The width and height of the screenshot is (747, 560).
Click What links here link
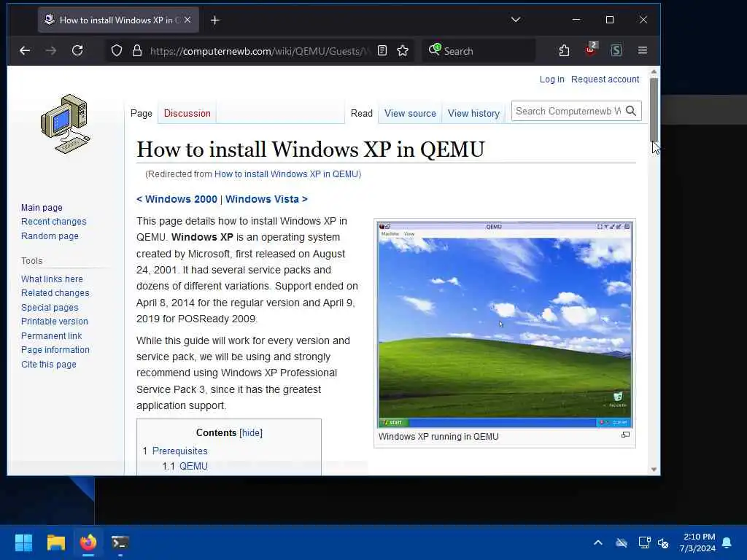pos(52,279)
